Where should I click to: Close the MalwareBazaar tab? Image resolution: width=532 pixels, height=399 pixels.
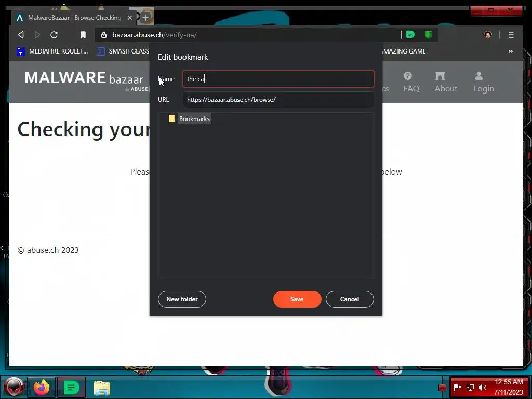129,18
